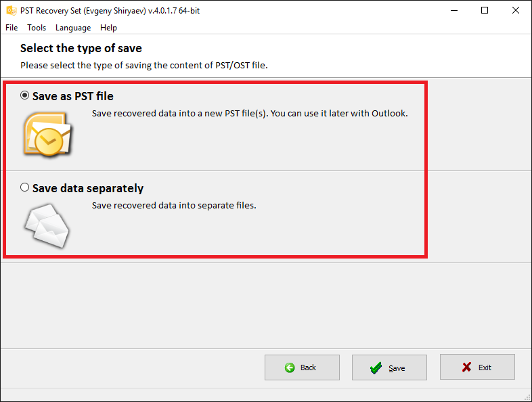Image resolution: width=532 pixels, height=402 pixels.
Task: Choose the Save as PST file label
Action: 73,96
